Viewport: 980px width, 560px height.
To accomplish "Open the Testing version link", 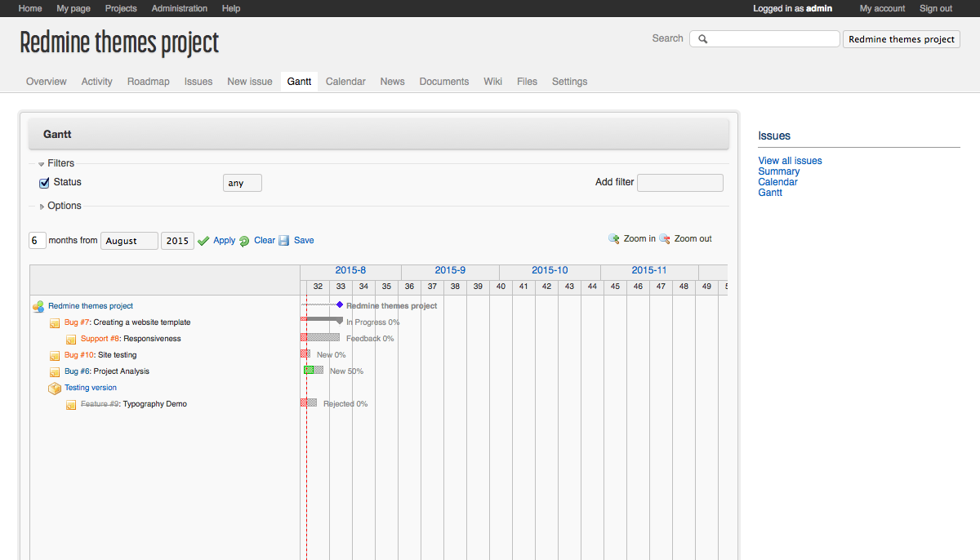I will [x=91, y=388].
